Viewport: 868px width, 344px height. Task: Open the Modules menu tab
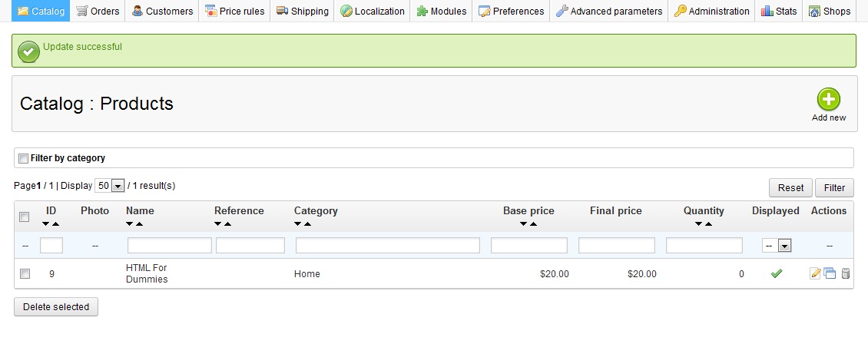[442, 12]
